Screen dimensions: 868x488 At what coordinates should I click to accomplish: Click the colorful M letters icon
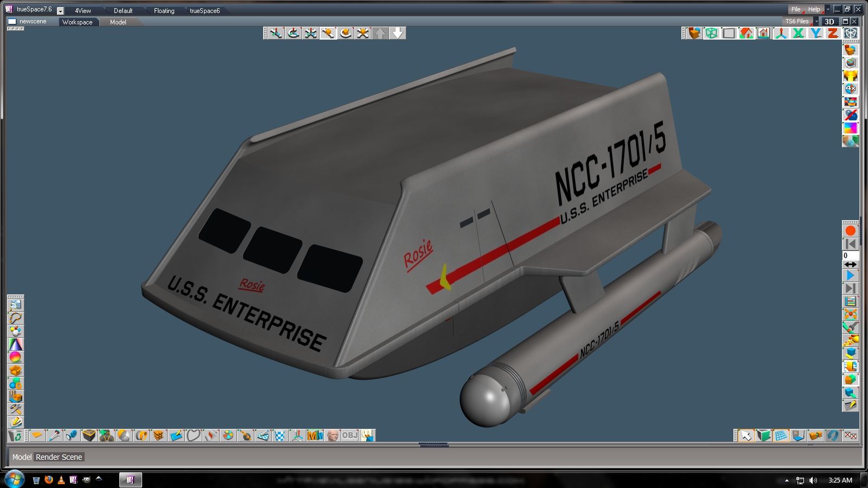click(x=315, y=435)
